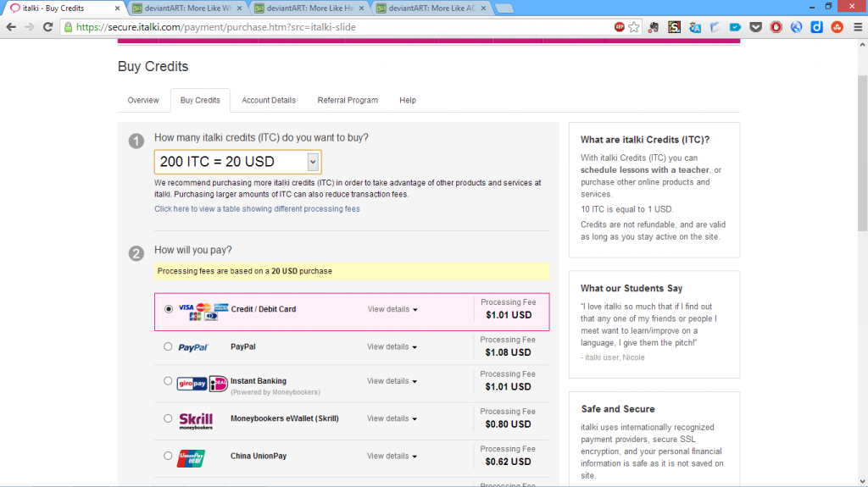
Task: Open the StumbleUpon extension icon
Action: click(837, 27)
